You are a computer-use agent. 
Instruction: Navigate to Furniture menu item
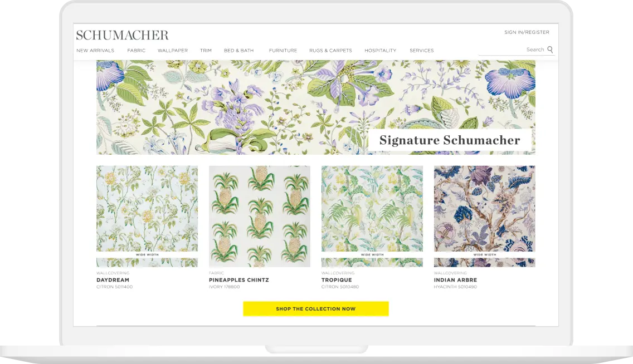[x=283, y=51]
